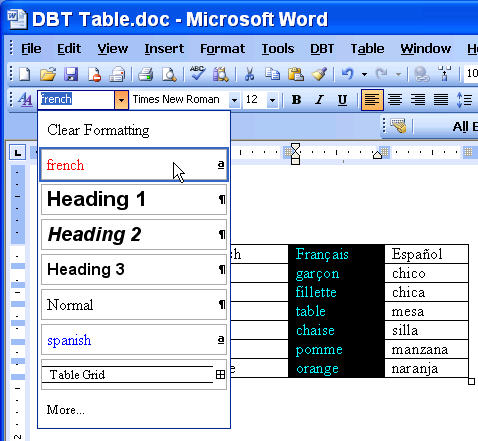
Task: Collapse the Style dropdown arrow
Action: click(122, 100)
